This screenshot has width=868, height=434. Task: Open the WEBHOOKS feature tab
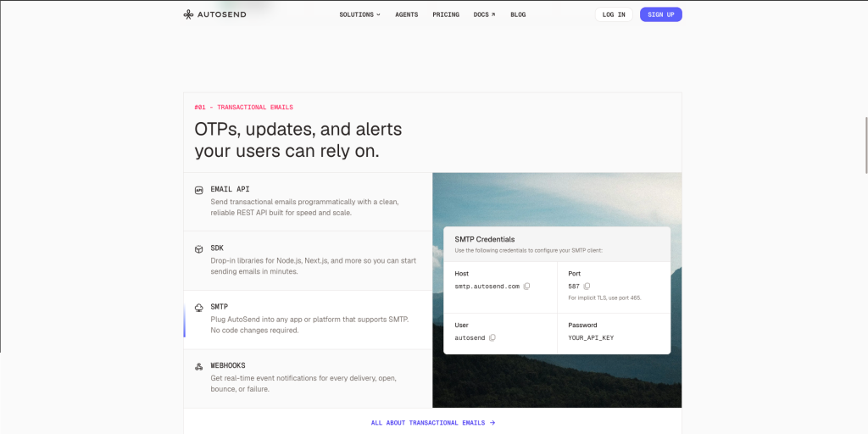coord(308,379)
